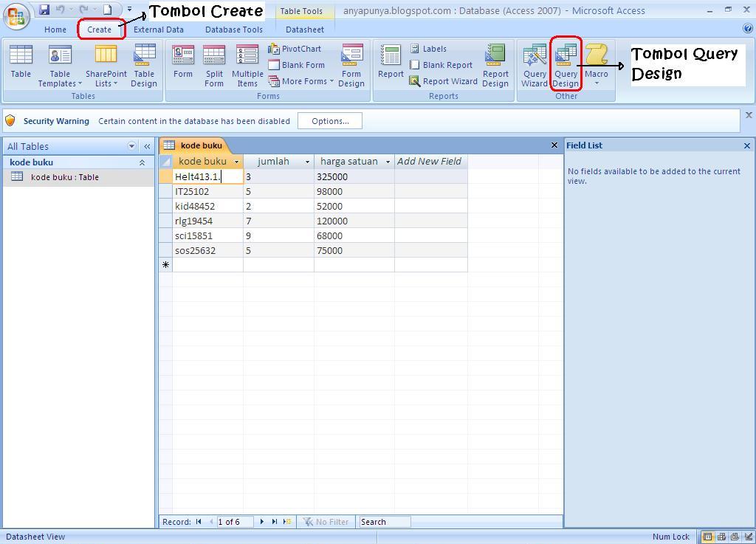
Task: Launch the Report Wizard
Action: pos(443,81)
